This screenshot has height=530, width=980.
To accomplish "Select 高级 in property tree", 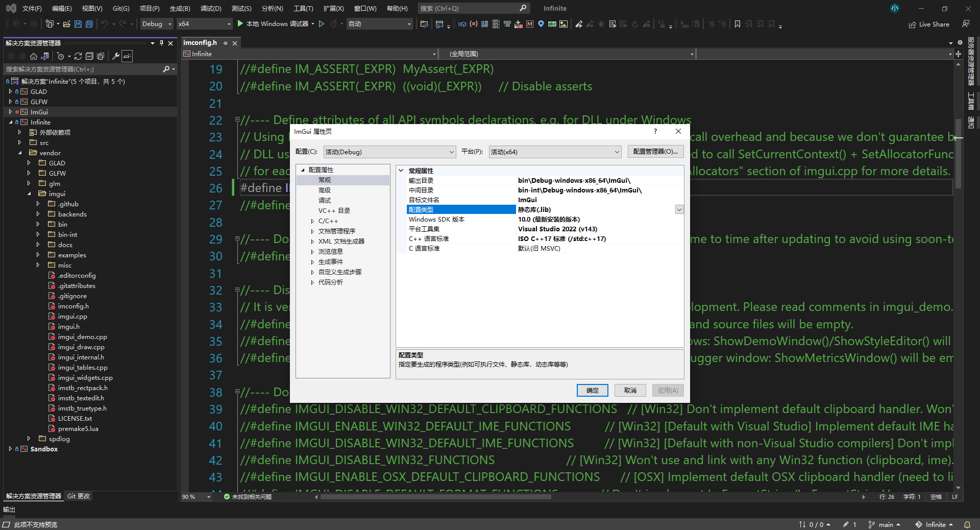I will coord(325,190).
